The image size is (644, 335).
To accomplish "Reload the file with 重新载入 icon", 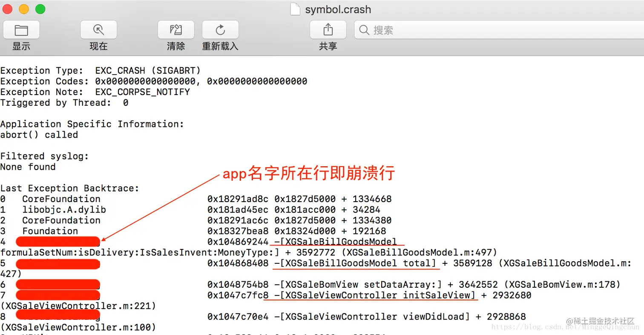I will click(220, 30).
